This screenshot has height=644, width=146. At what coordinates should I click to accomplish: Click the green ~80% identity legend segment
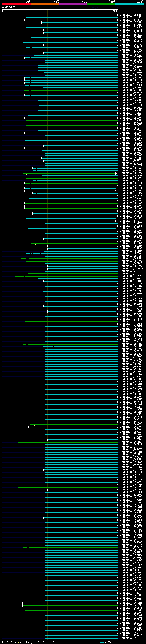pos(101,4)
